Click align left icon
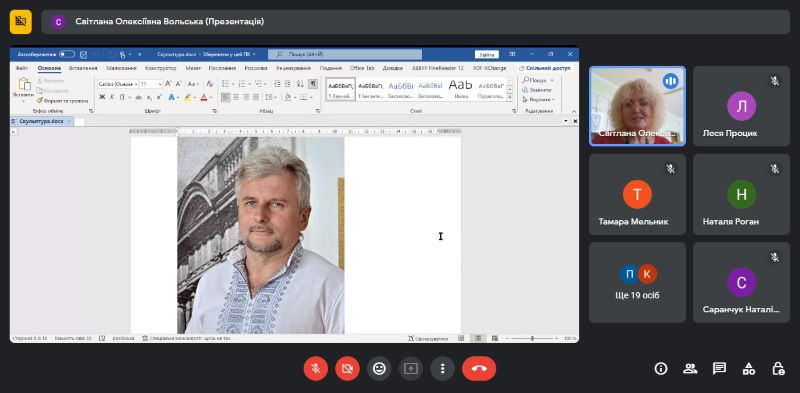This screenshot has width=800, height=393. coord(226,97)
